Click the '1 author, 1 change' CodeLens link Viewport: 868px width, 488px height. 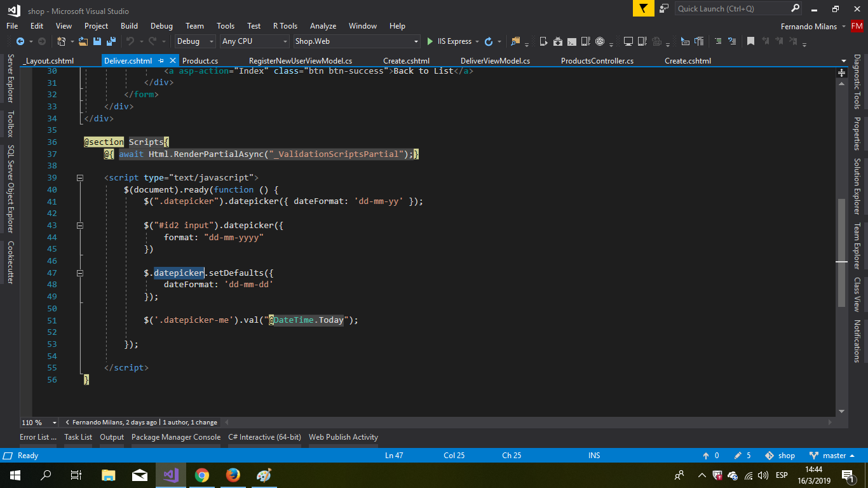pos(190,422)
